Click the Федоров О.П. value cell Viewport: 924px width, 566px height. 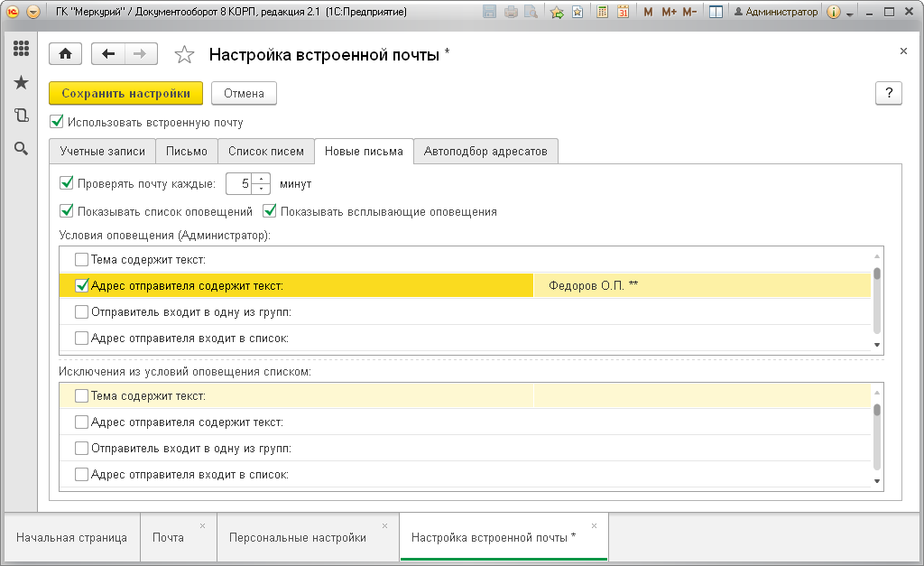coord(702,285)
